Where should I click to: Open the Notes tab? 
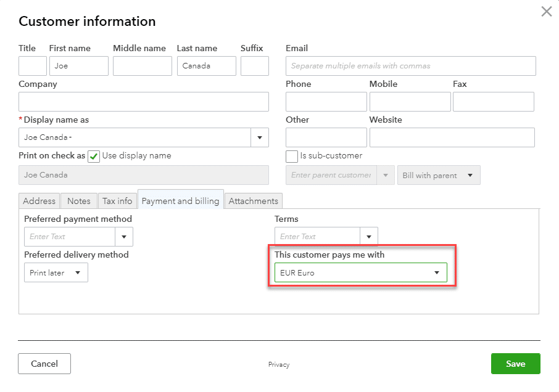(79, 200)
